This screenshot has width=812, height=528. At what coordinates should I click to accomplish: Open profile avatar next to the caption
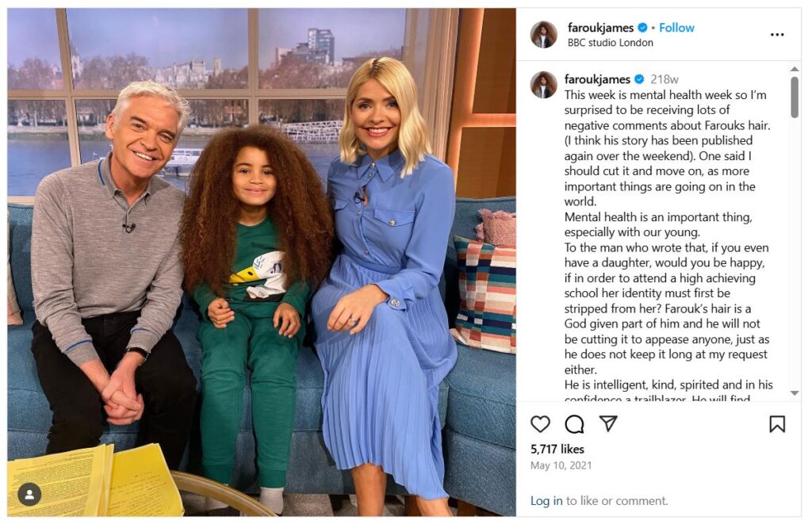544,85
